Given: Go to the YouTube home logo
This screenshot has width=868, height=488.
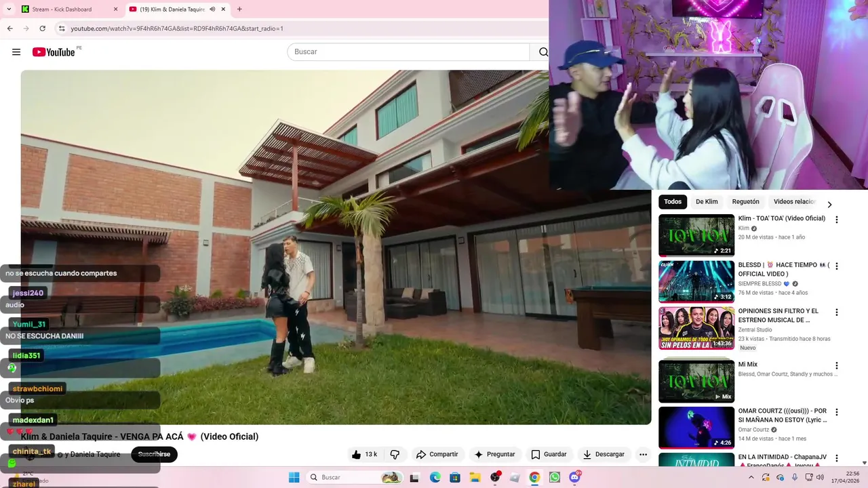Looking at the screenshot, I should pyautogui.click(x=54, y=52).
